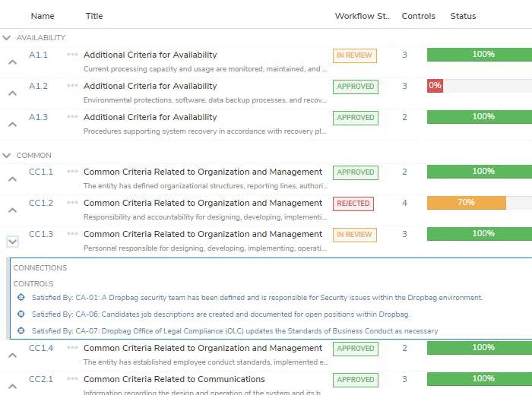Click the connection icon beside CA-07 control
532x395 pixels.
click(21, 331)
